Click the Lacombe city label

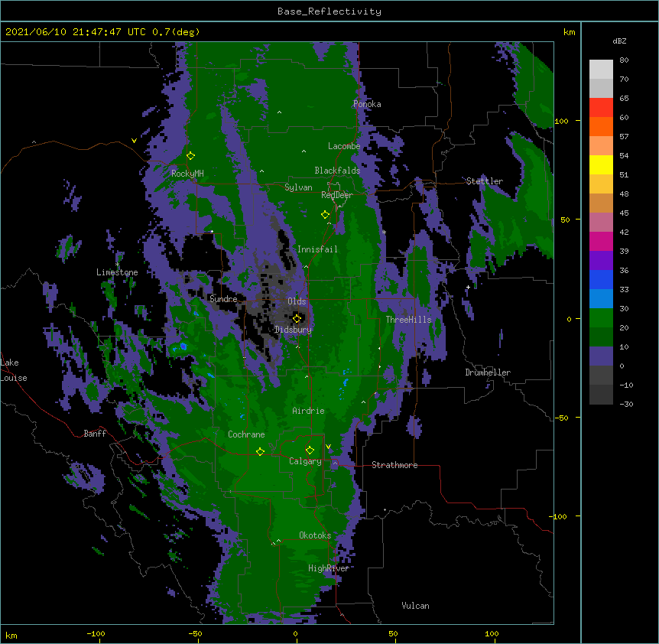pos(344,146)
